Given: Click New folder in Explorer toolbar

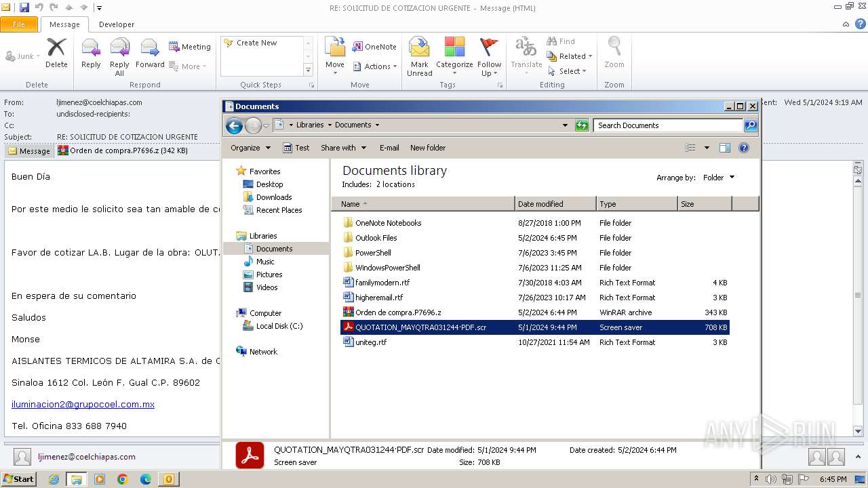Looking at the screenshot, I should pyautogui.click(x=428, y=148).
